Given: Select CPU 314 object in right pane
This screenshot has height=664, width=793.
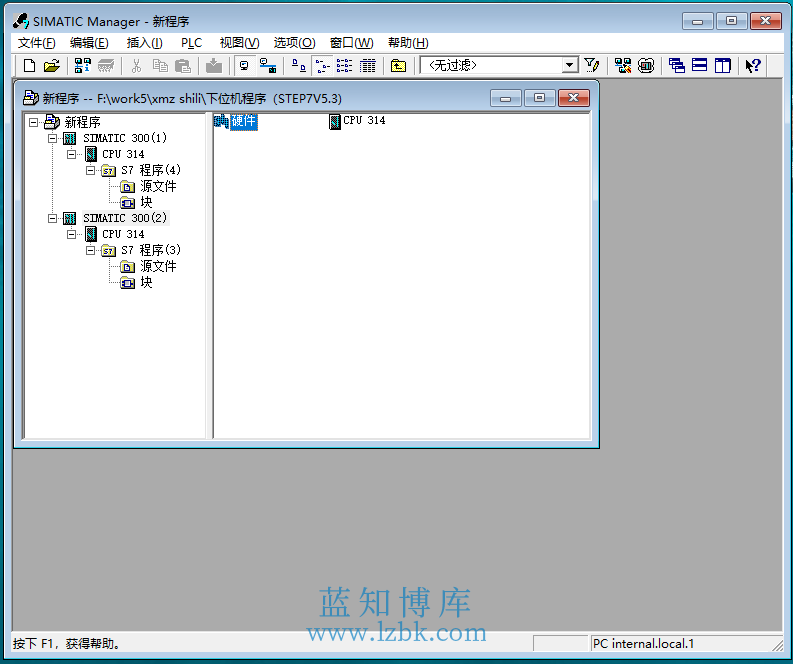Looking at the screenshot, I should click(x=364, y=121).
